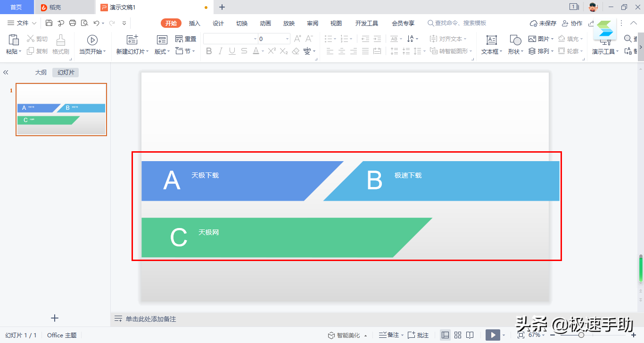Click the Increase Indent icon
Screen dimensions: 644x343
[377, 39]
